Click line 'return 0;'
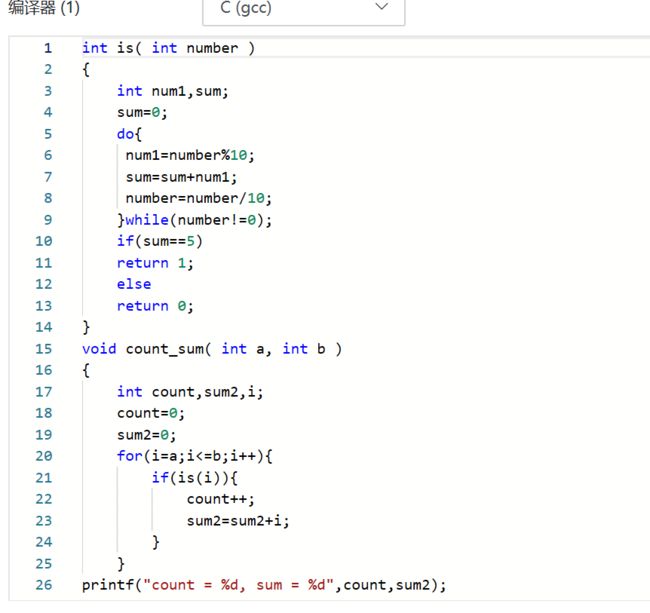Screen dimensions: 650x613 pos(155,306)
